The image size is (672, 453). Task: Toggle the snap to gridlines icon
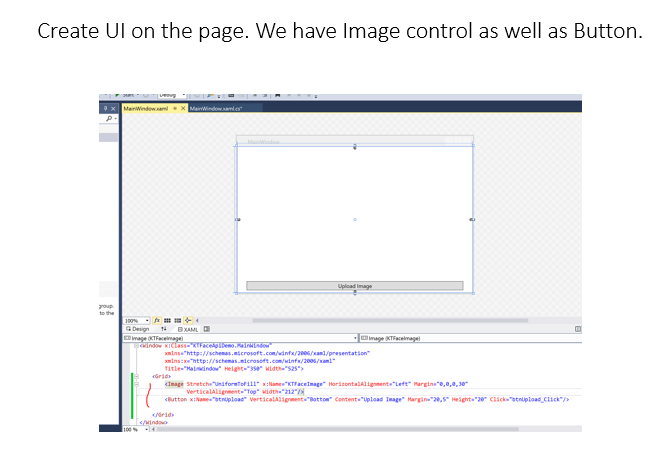coord(178,320)
